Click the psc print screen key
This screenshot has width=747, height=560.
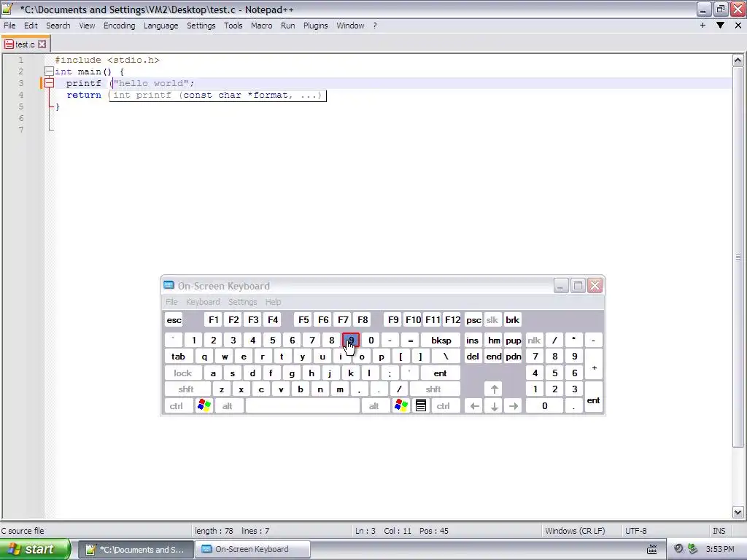tap(473, 320)
